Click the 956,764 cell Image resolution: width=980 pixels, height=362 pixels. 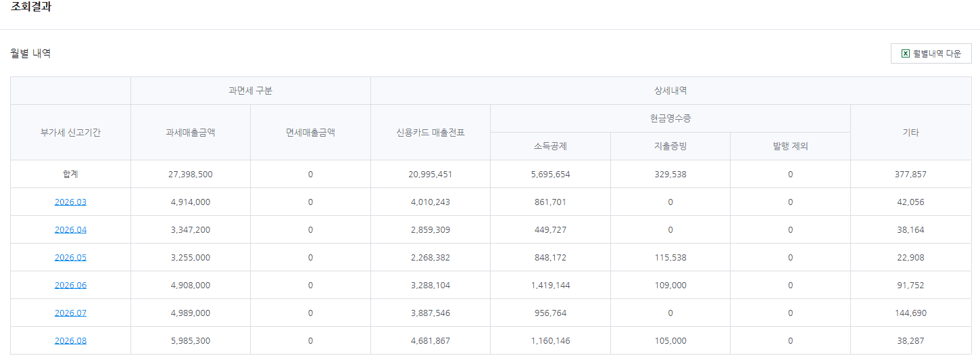click(x=550, y=313)
